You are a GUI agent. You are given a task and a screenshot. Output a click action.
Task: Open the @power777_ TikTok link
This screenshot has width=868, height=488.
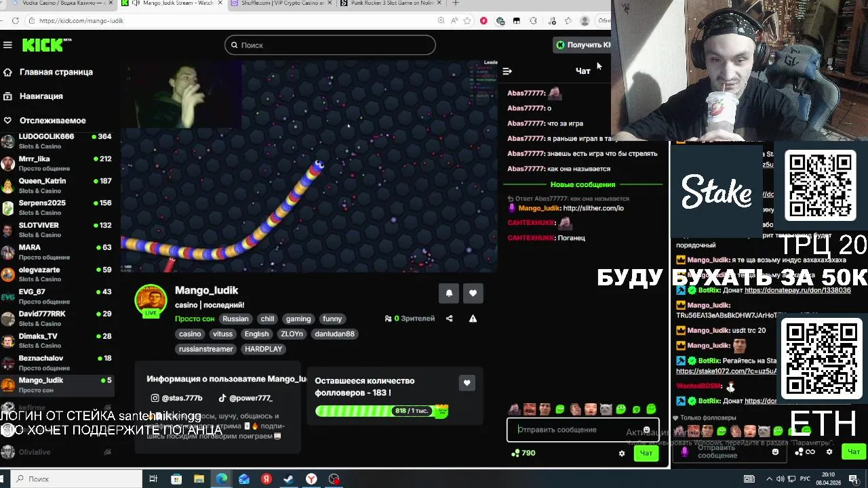coord(245,399)
